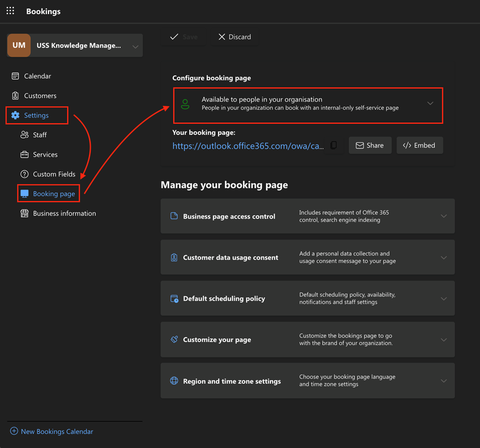Screen dimensions: 480x448
Task: Expand Customize your page section
Action: (x=308, y=340)
